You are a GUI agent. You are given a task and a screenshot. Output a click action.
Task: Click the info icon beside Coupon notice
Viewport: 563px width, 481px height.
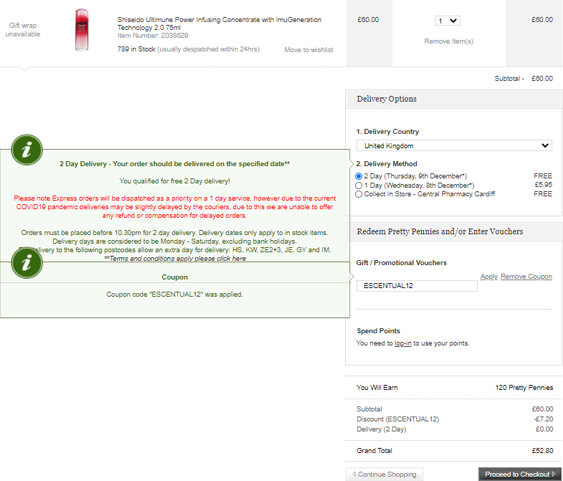click(27, 263)
